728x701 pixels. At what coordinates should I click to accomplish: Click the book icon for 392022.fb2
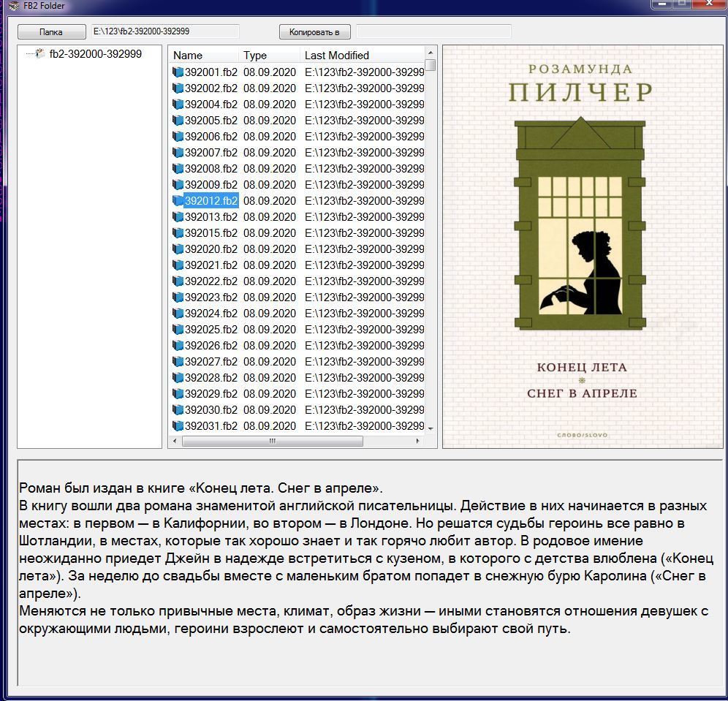click(178, 281)
